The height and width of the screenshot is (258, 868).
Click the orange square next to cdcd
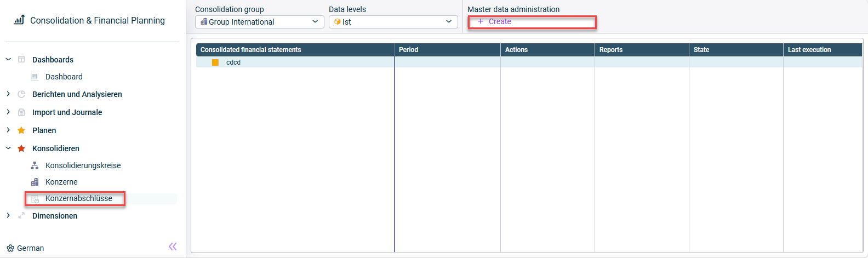coord(215,62)
